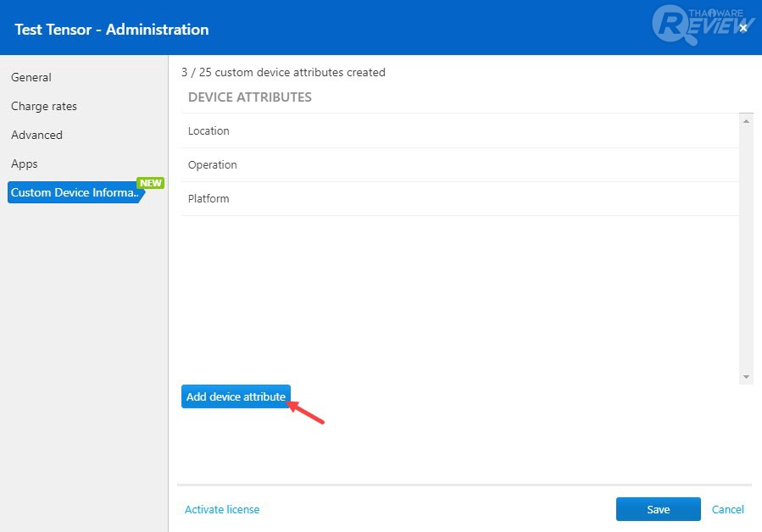Image resolution: width=762 pixels, height=532 pixels.
Task: Click the green NEW badge
Action: (150, 183)
